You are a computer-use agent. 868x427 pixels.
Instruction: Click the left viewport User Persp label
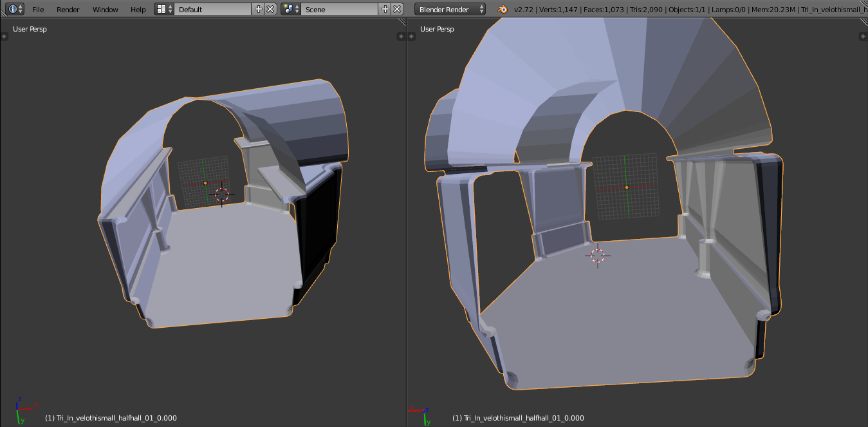point(30,29)
